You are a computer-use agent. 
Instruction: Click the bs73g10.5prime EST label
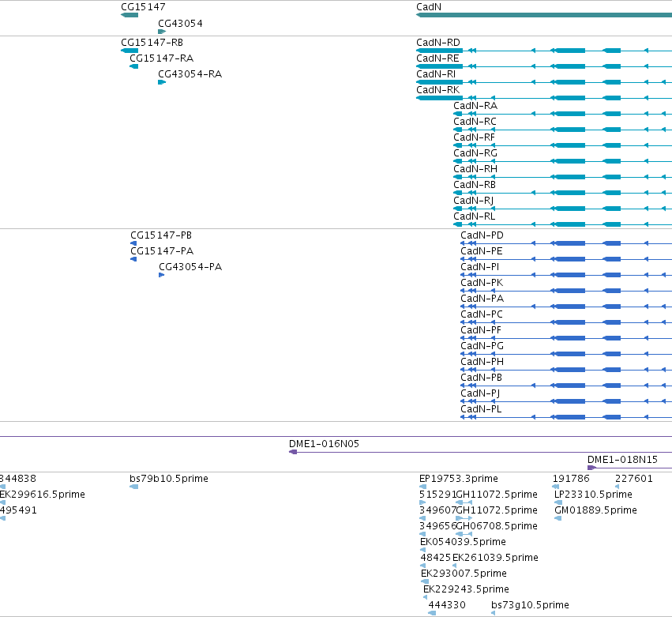[x=530, y=605]
